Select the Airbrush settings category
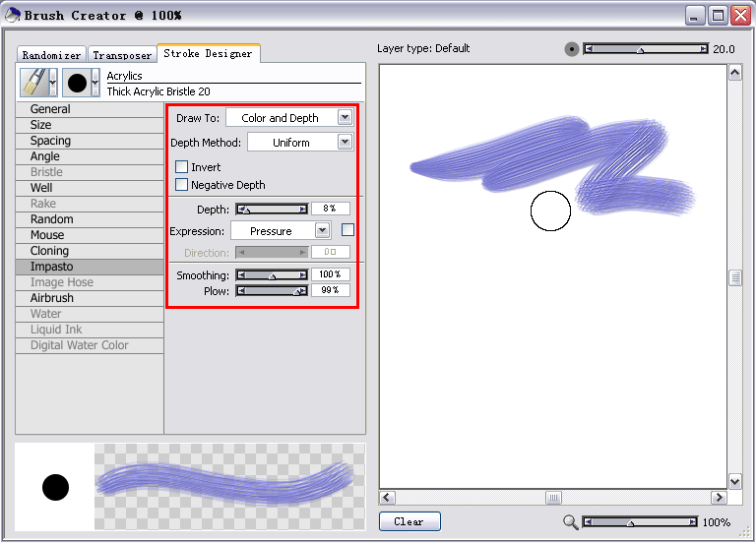756x543 pixels. (x=52, y=298)
